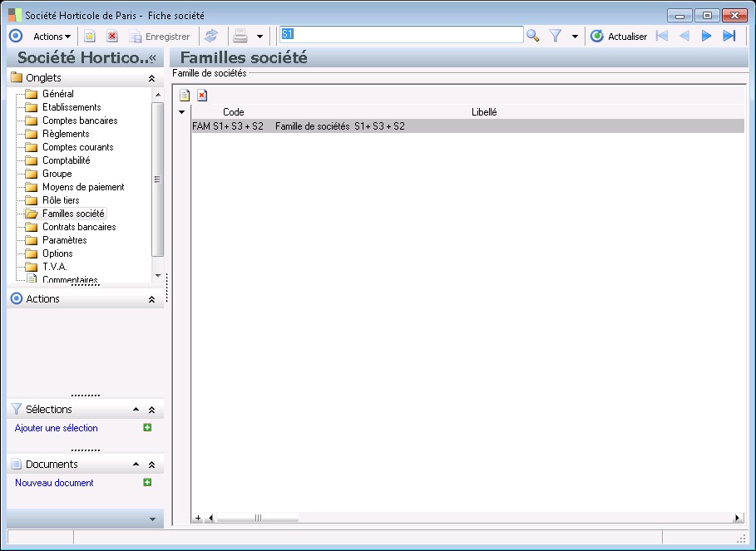Click the filter funnel icon
The width and height of the screenshot is (756, 551).
pyautogui.click(x=556, y=36)
